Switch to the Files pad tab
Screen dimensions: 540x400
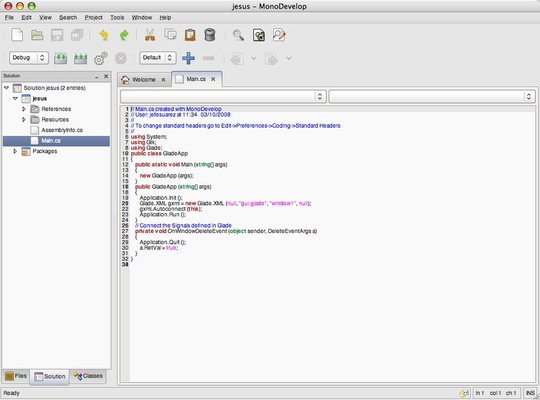[16, 376]
